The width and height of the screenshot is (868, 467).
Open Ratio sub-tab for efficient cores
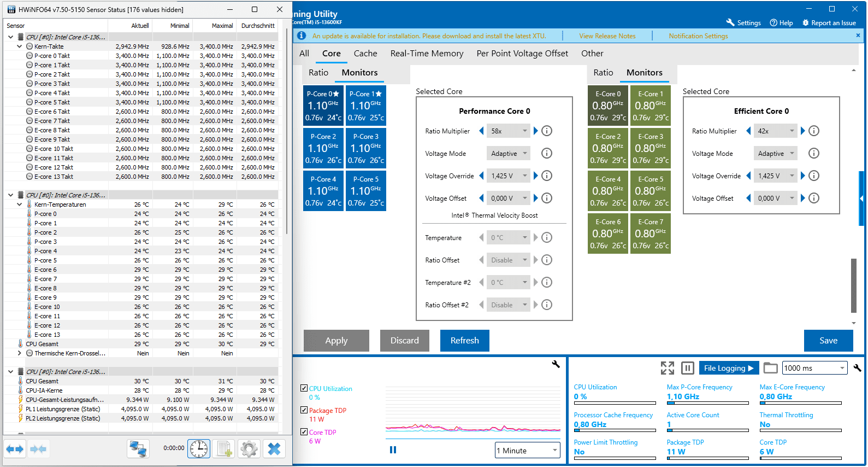click(x=603, y=72)
